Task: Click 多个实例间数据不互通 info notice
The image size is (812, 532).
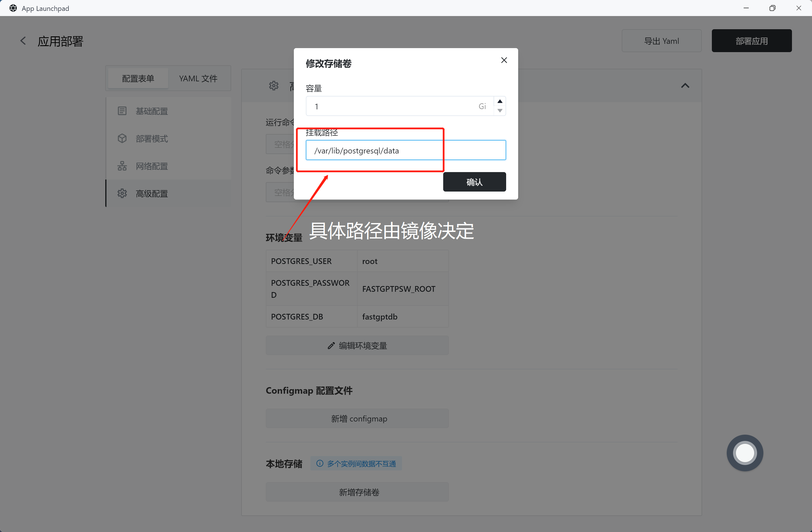Action: click(x=356, y=464)
